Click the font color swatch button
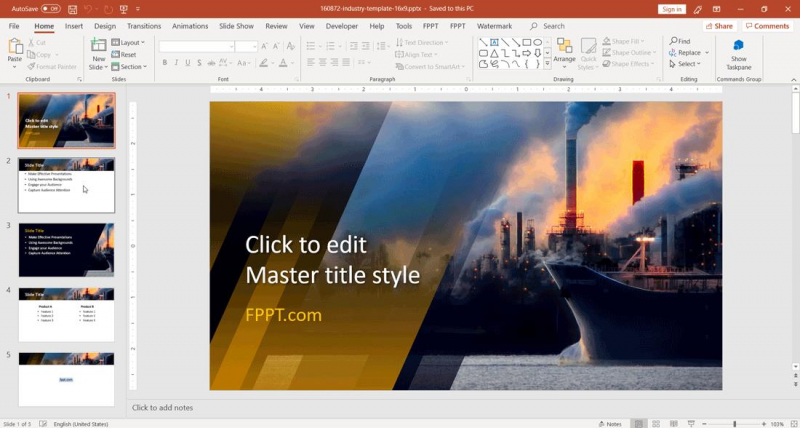This screenshot has height=428, width=800. [x=283, y=63]
